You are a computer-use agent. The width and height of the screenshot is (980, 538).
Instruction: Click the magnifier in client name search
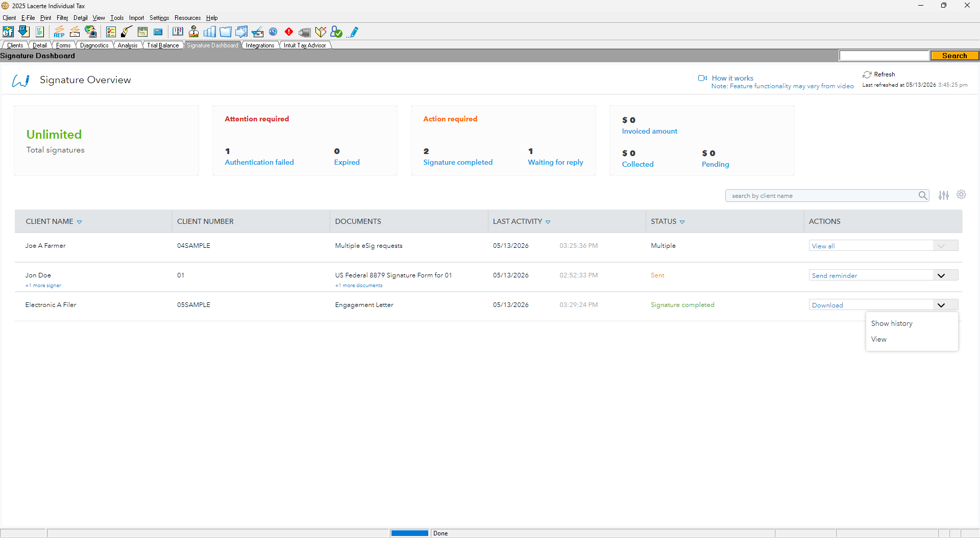point(923,195)
